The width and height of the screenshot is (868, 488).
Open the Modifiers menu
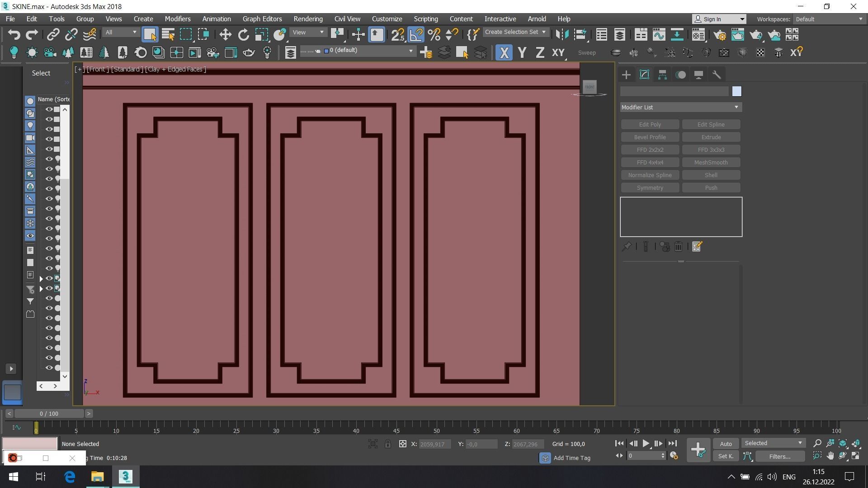177,19
